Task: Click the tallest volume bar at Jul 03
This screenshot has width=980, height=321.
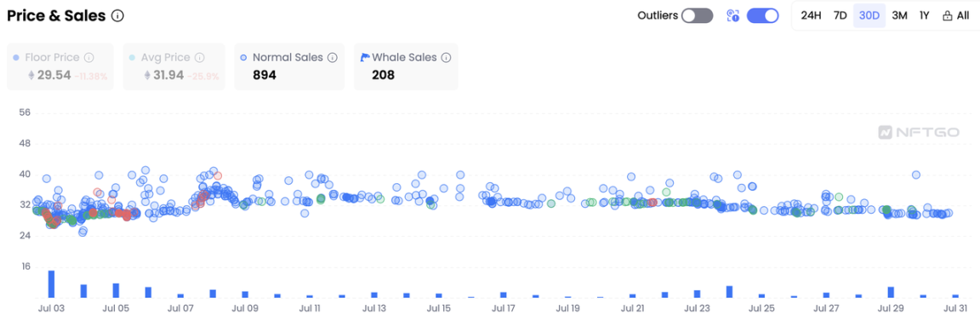Action: tap(51, 284)
